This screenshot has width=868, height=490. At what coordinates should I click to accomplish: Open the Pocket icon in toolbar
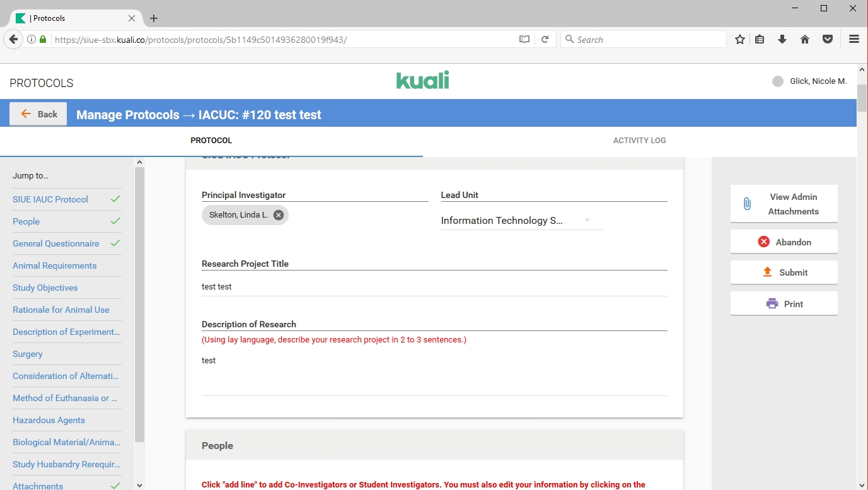[828, 40]
